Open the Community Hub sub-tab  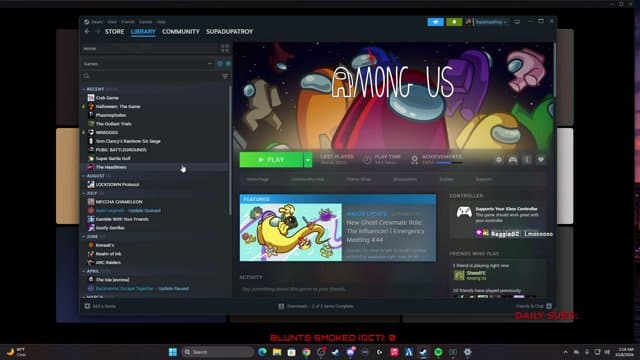308,179
